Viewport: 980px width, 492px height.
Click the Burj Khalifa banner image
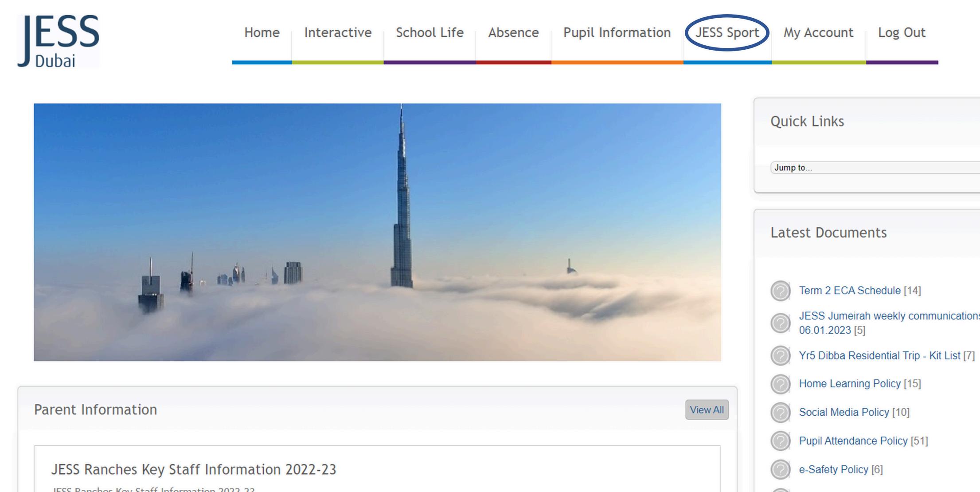tap(377, 232)
